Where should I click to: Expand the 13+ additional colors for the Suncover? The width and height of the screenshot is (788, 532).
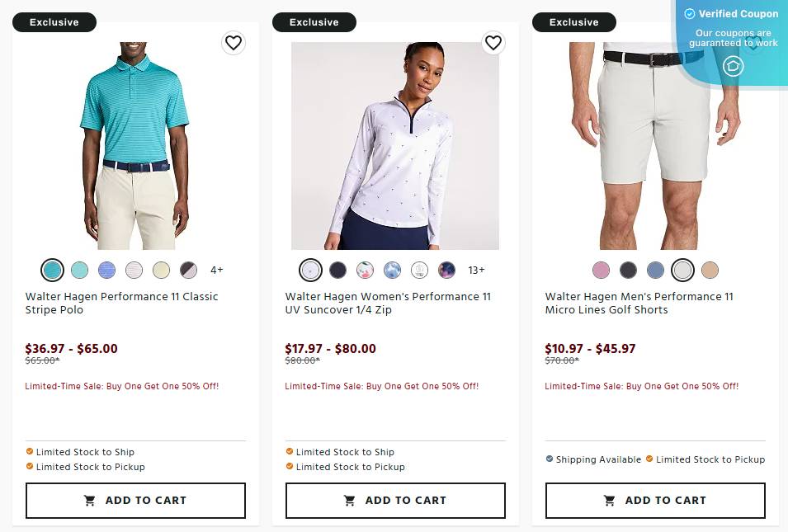click(477, 270)
